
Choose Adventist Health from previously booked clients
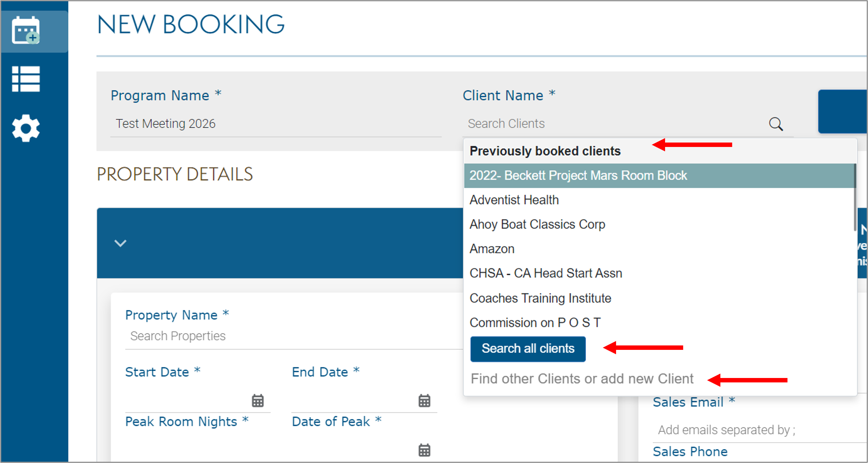(x=514, y=200)
